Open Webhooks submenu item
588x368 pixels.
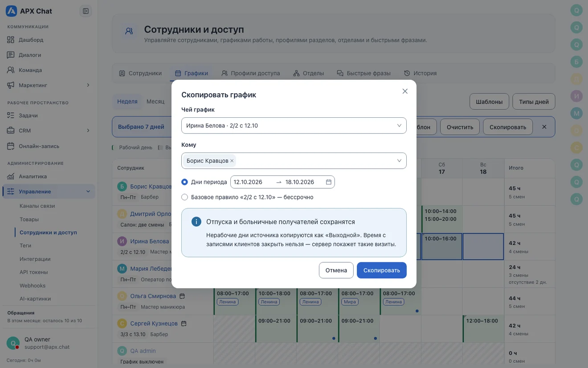(x=33, y=285)
